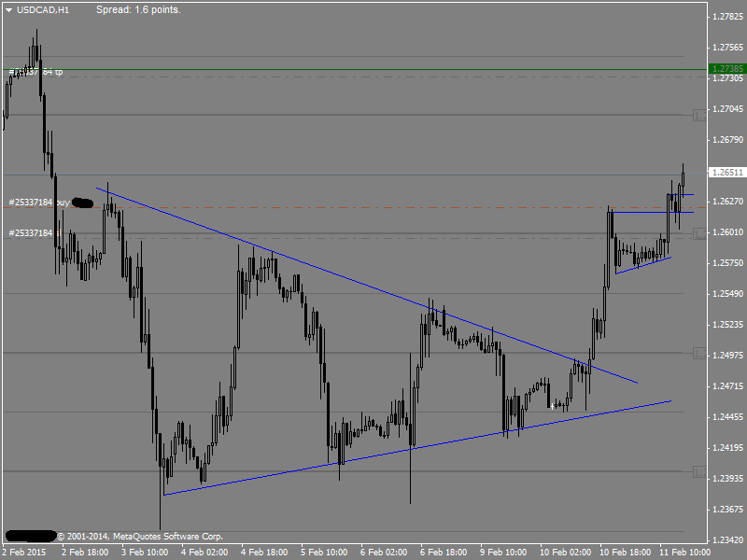Click the '2 Feb 2015' time axis label
The image size is (747, 560).
[x=24, y=553]
